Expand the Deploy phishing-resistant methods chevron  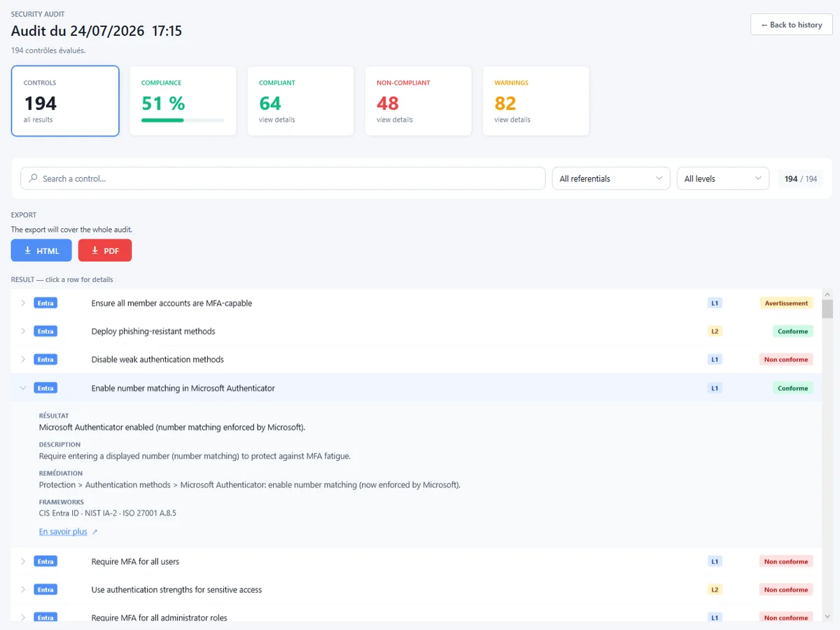coord(23,331)
